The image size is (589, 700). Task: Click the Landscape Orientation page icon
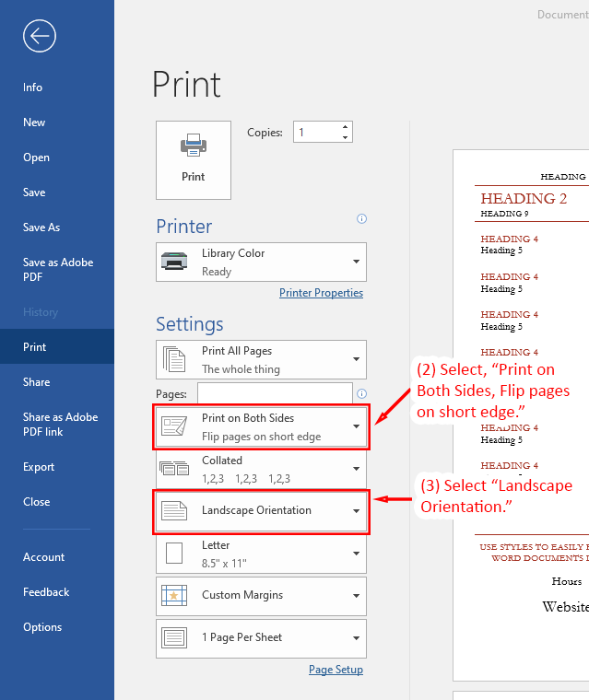[174, 510]
